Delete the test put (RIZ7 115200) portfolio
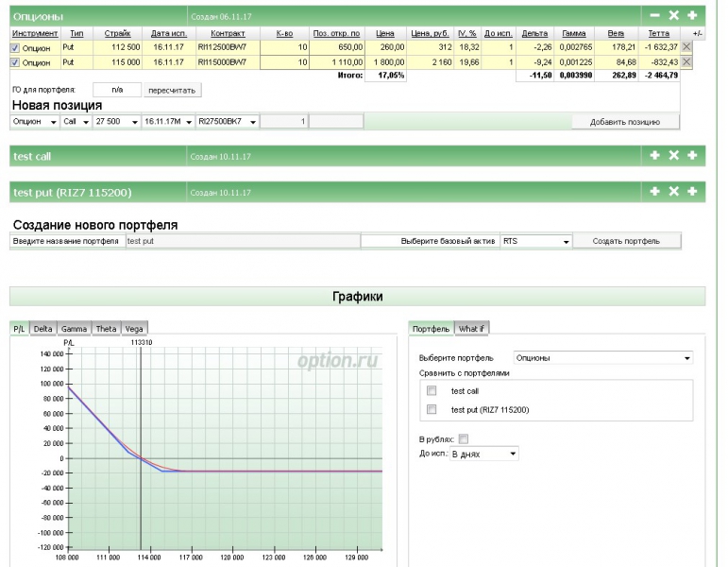 click(x=673, y=192)
